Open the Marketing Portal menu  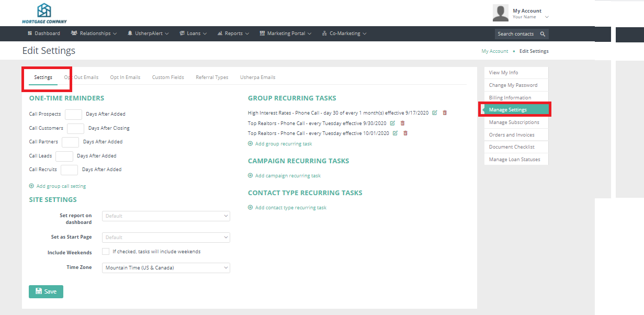pyautogui.click(x=286, y=33)
